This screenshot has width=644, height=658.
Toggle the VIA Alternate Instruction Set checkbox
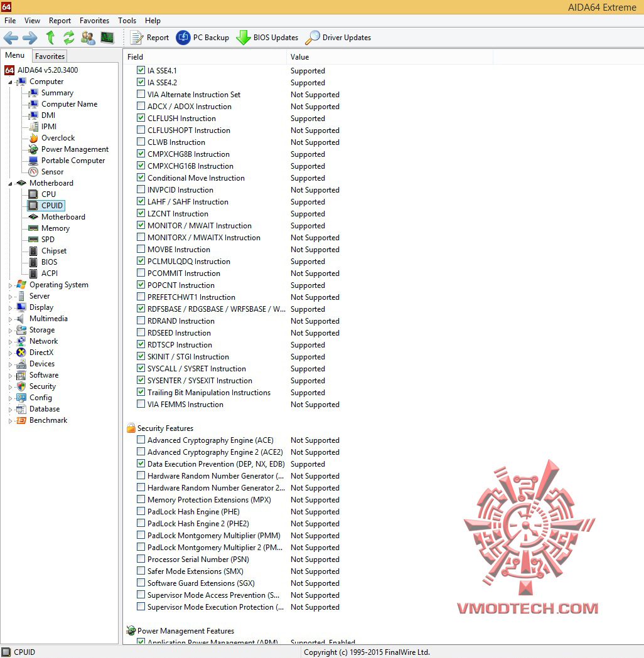pos(141,94)
